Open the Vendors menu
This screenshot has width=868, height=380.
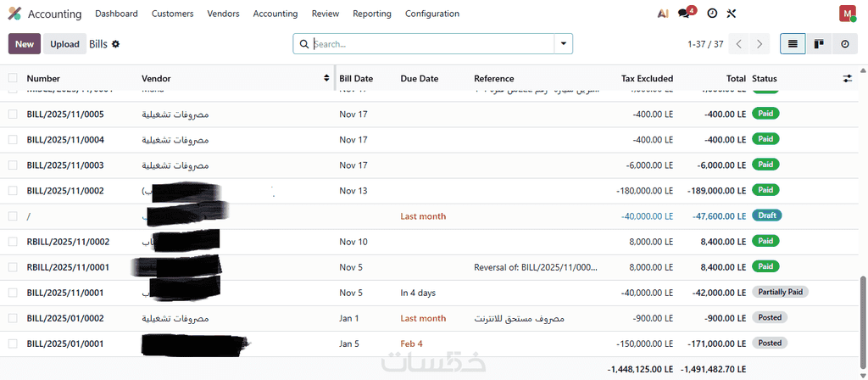(x=223, y=14)
